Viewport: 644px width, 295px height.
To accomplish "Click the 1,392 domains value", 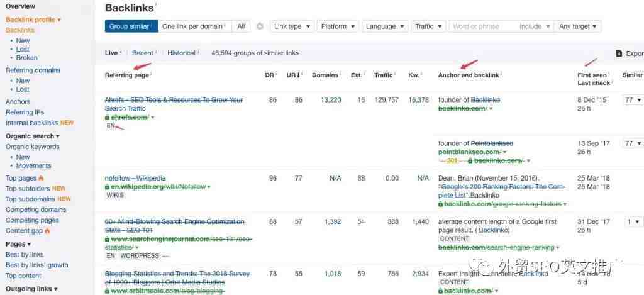I will 333,222.
